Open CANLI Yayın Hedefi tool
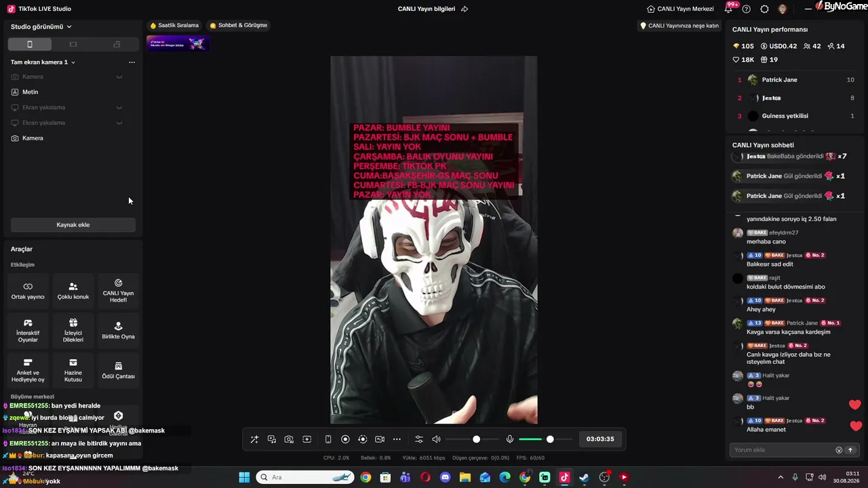The height and width of the screenshot is (488, 868). point(118,291)
